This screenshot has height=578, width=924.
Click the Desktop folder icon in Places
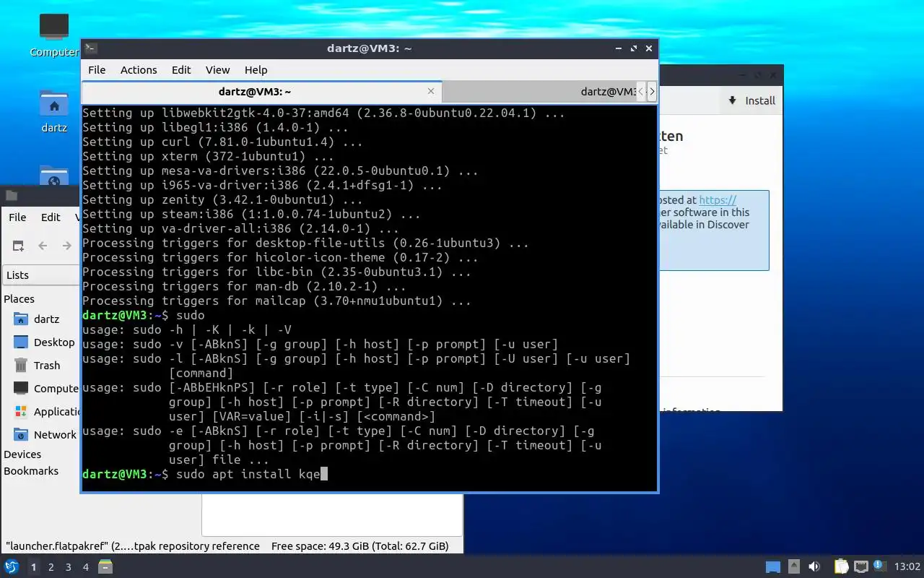[x=21, y=342]
